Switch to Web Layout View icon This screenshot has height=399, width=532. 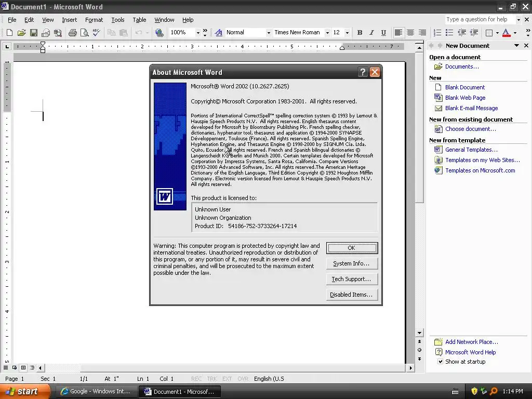pos(15,368)
